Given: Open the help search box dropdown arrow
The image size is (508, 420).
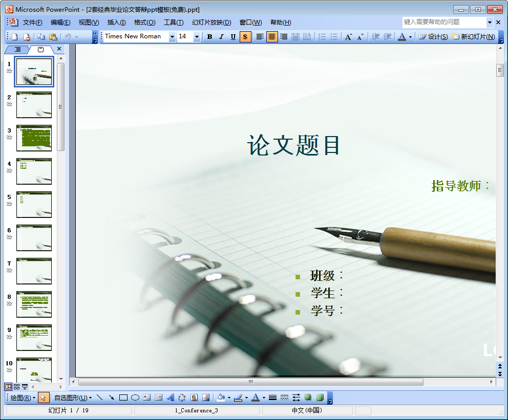Looking at the screenshot, I should click(490, 23).
